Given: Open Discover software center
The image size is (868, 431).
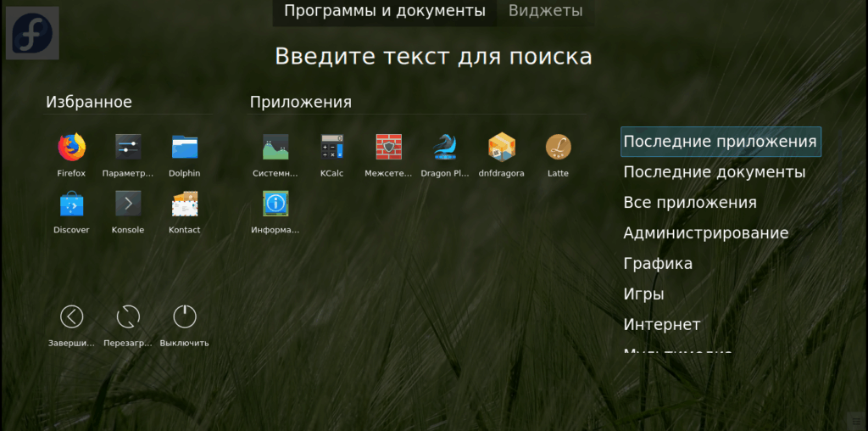Looking at the screenshot, I should coord(71,204).
